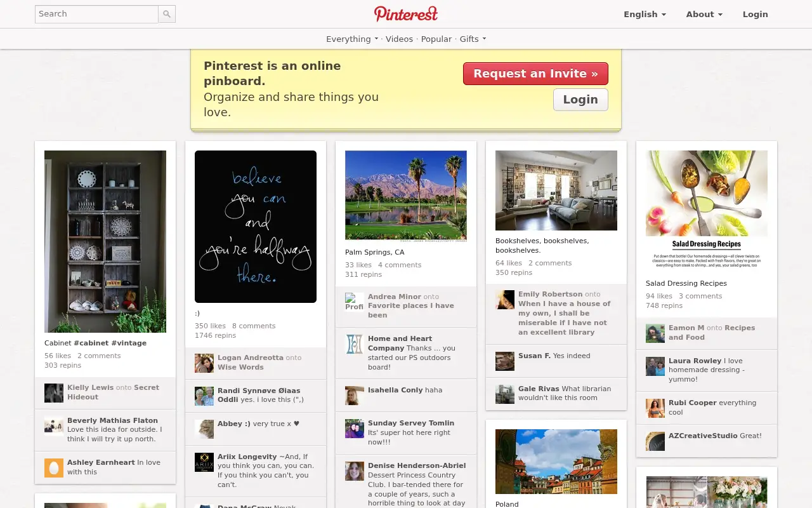Go to the Popular tab
The width and height of the screenshot is (812, 508).
click(x=436, y=39)
